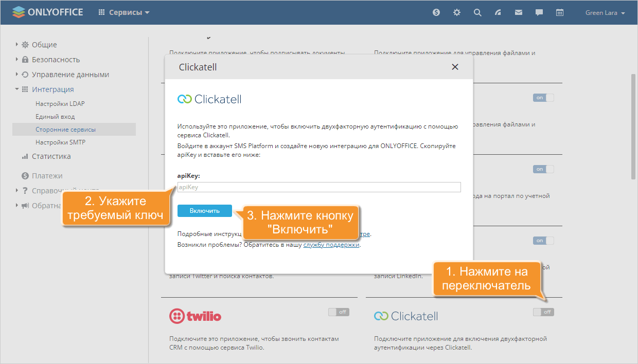Open Настройки SMTP page
The image size is (638, 364).
[60, 142]
